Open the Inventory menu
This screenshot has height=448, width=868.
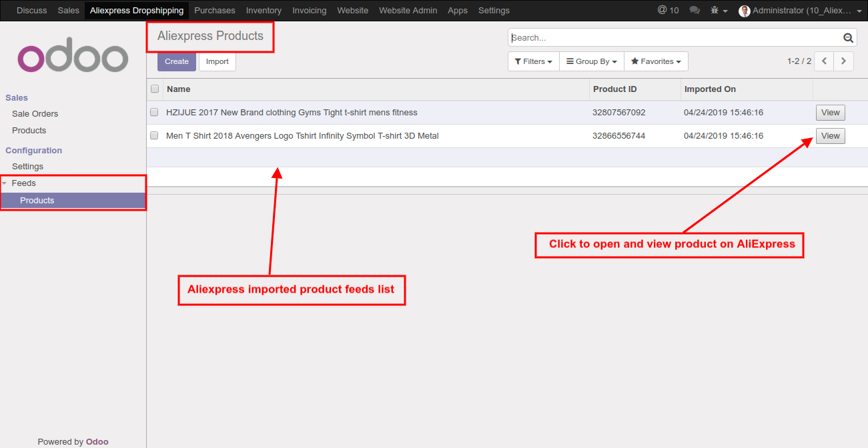tap(264, 10)
